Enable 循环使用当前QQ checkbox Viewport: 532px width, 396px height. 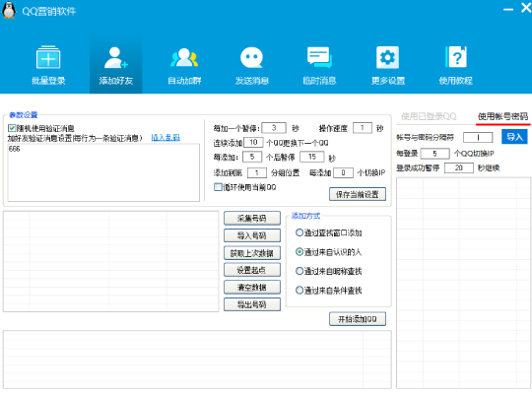[218, 187]
